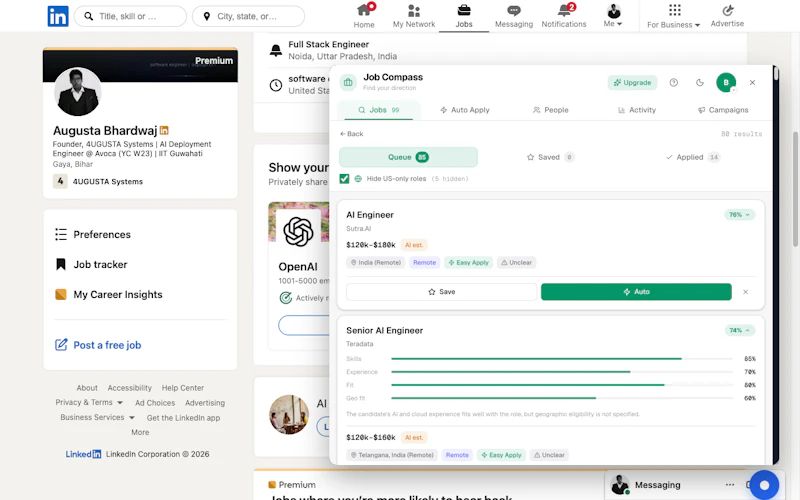
Task: Open Full Stack Engineer job alert
Action: coord(329,44)
